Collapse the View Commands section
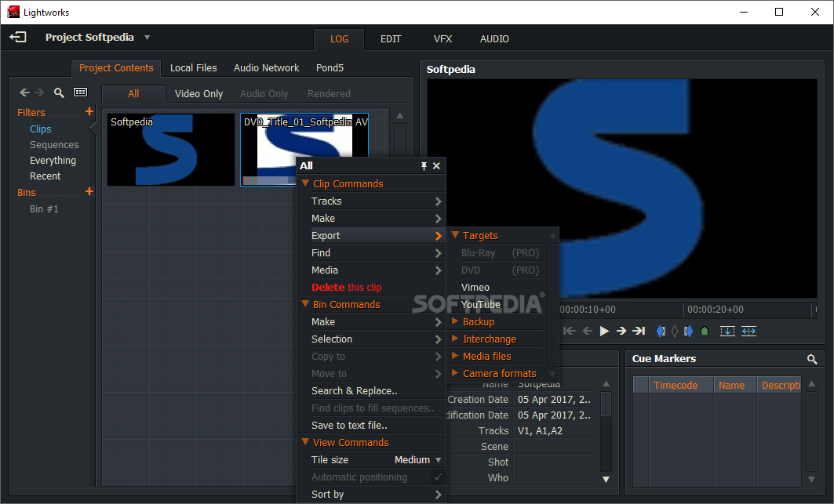The height and width of the screenshot is (504, 834). (306, 442)
